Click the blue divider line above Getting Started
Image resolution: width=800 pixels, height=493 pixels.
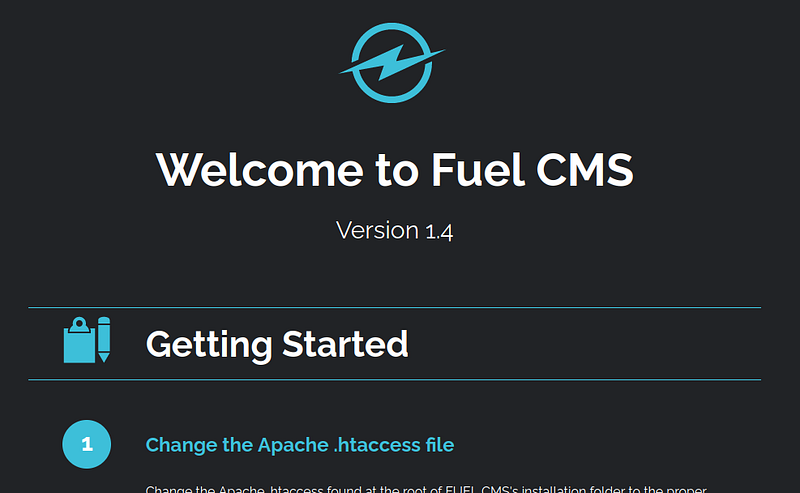394,307
